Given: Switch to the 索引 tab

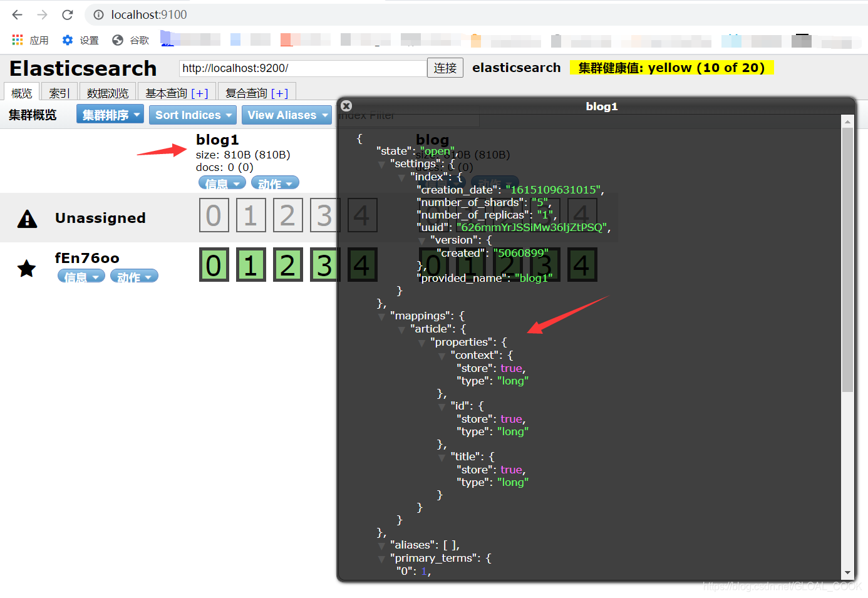Looking at the screenshot, I should [59, 93].
